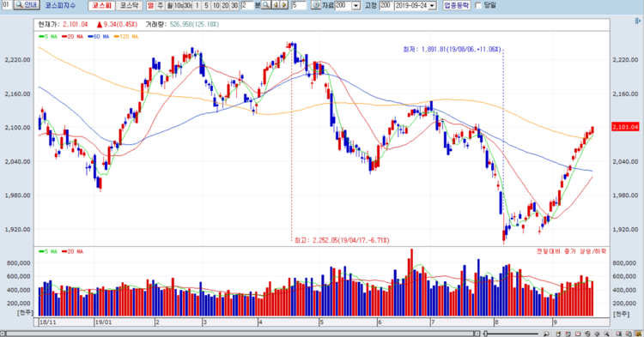
Task: Click the red 2,101.04 current price tag
Action: (x=625, y=127)
